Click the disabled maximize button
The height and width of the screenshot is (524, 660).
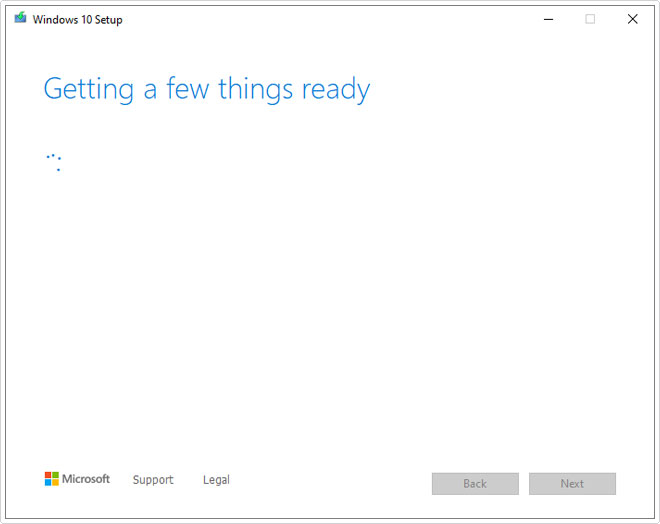pos(590,19)
